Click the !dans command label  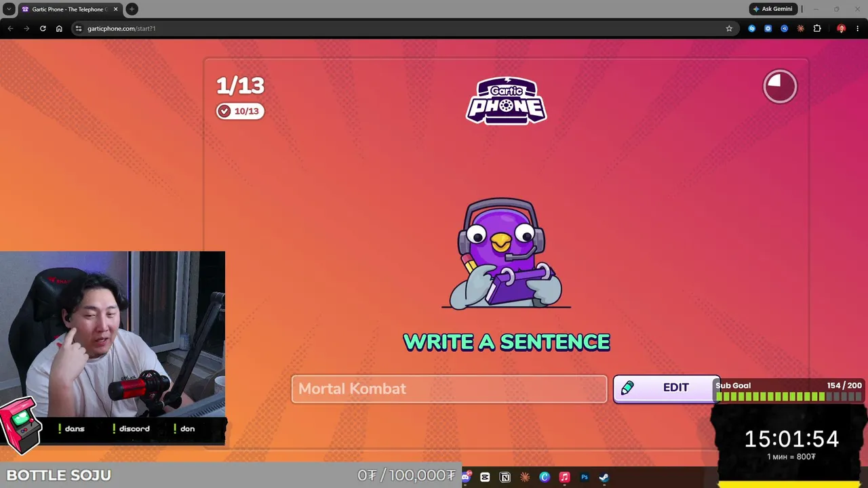(71, 428)
